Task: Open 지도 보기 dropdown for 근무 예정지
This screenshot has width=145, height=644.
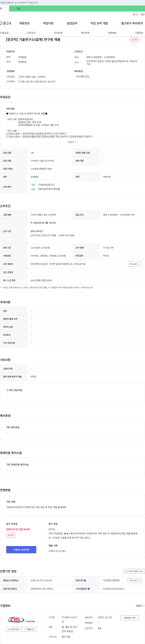Action: [x=135, y=264]
